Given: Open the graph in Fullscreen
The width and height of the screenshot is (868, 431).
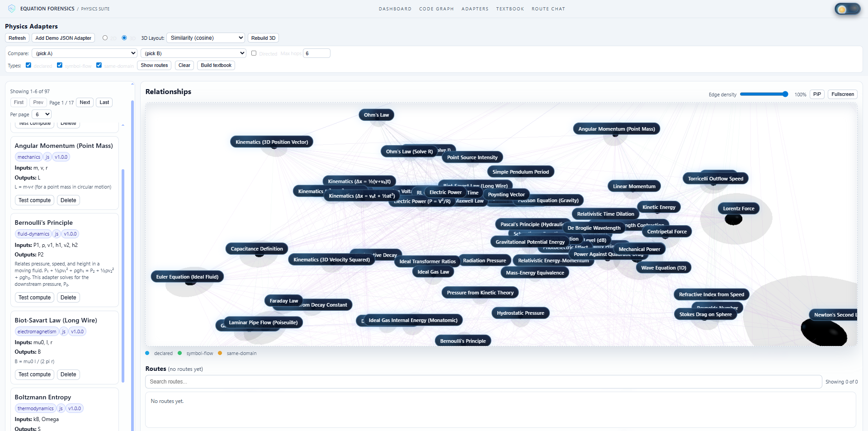Looking at the screenshot, I should tap(843, 94).
